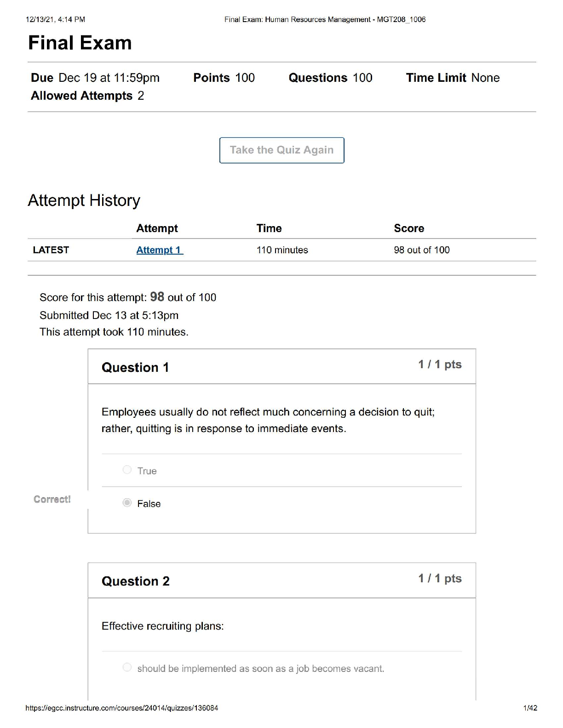Click the egcc.instructure.com quiz URL in footer
The width and height of the screenshot is (563, 728).
click(x=122, y=708)
